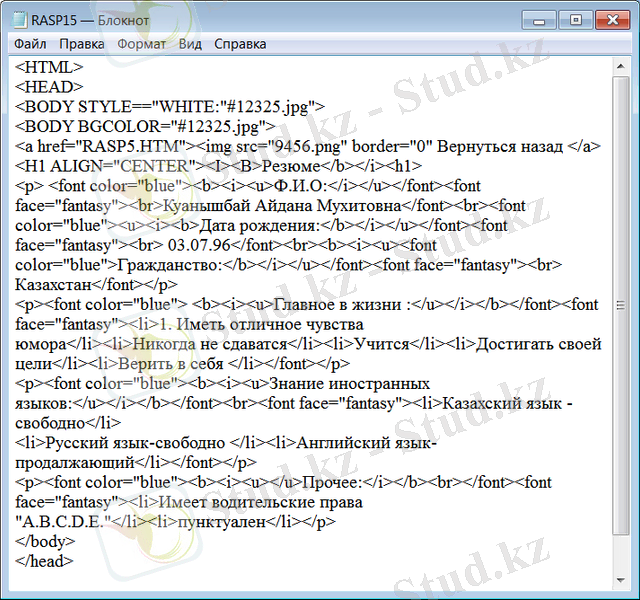
Task: Click the name 'Куанышбай Айдана Мухитовна'
Action: (282, 205)
